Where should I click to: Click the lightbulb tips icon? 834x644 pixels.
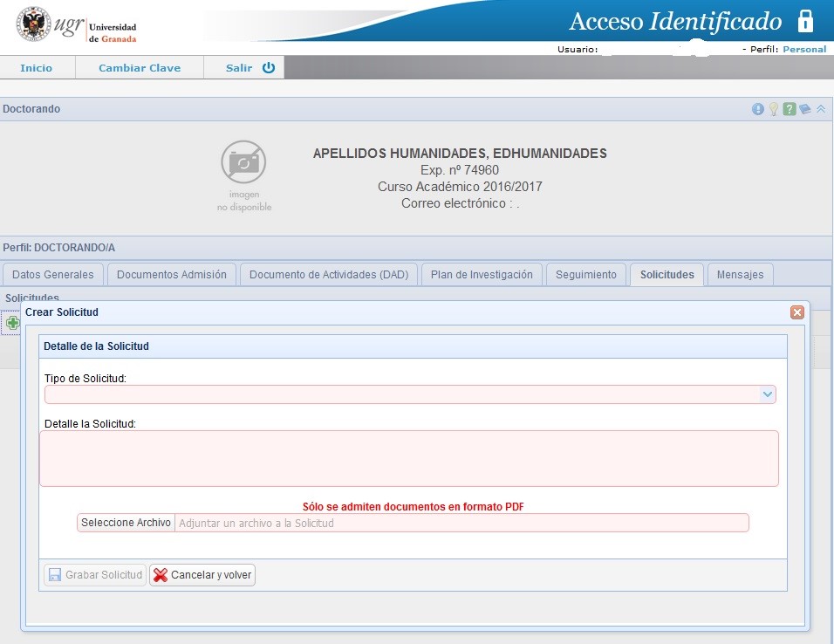773,109
